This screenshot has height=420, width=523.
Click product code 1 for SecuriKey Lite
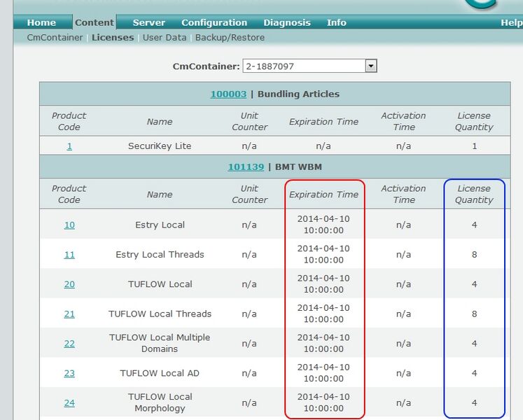click(x=69, y=146)
